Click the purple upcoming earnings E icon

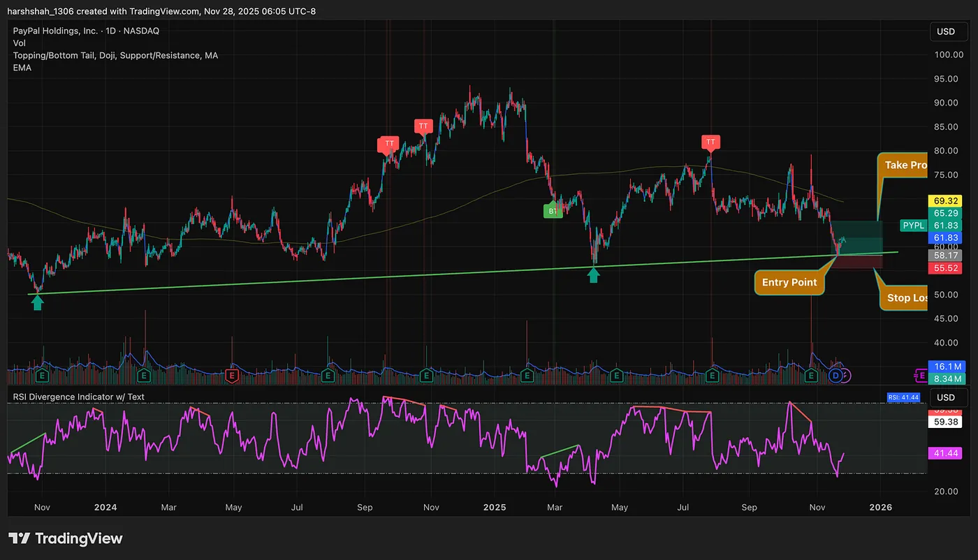point(921,376)
